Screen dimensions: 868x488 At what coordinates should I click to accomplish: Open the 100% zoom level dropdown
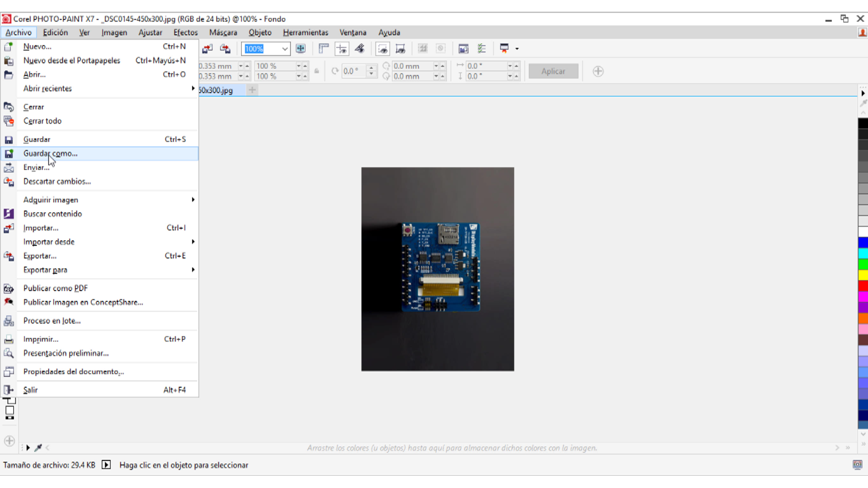point(285,49)
